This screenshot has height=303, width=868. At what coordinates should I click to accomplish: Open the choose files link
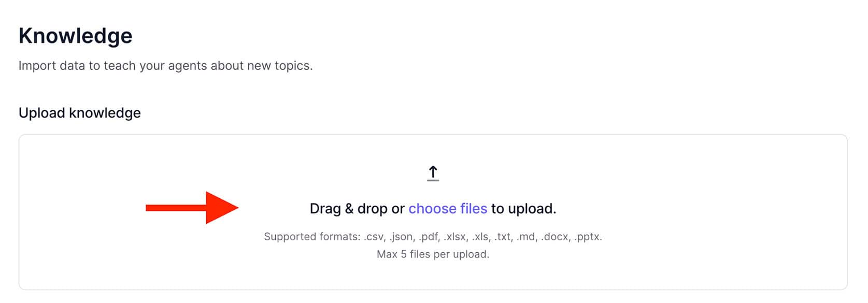448,209
